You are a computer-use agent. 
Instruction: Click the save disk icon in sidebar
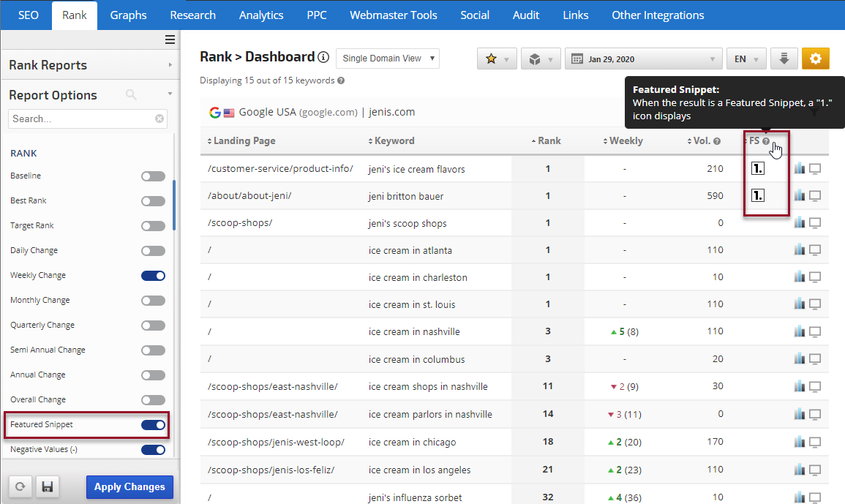click(x=47, y=486)
